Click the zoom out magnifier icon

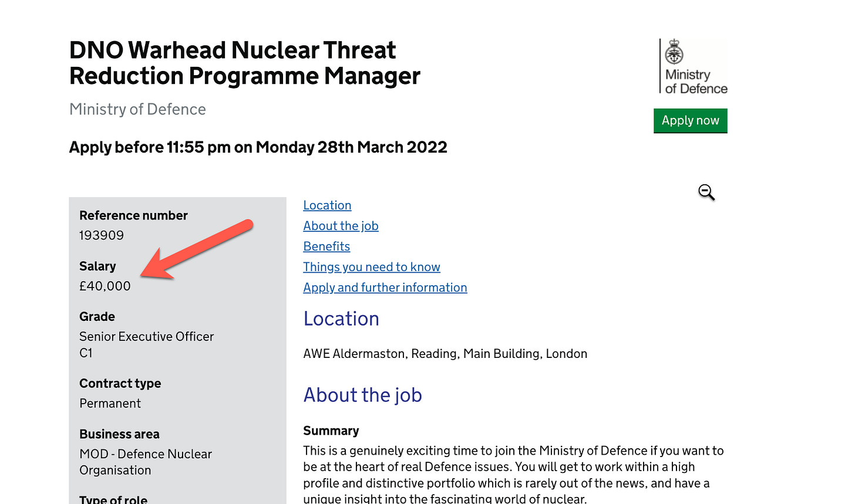pos(706,192)
